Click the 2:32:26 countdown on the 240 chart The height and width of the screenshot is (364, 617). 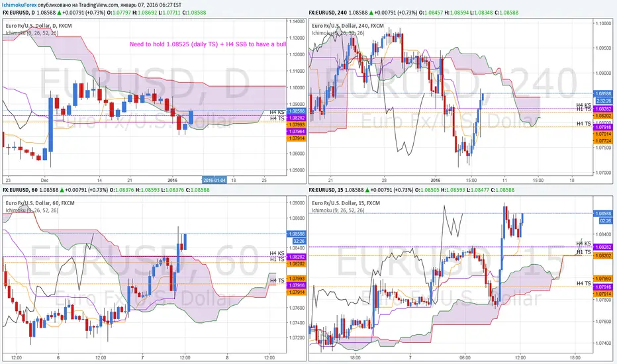(603, 101)
